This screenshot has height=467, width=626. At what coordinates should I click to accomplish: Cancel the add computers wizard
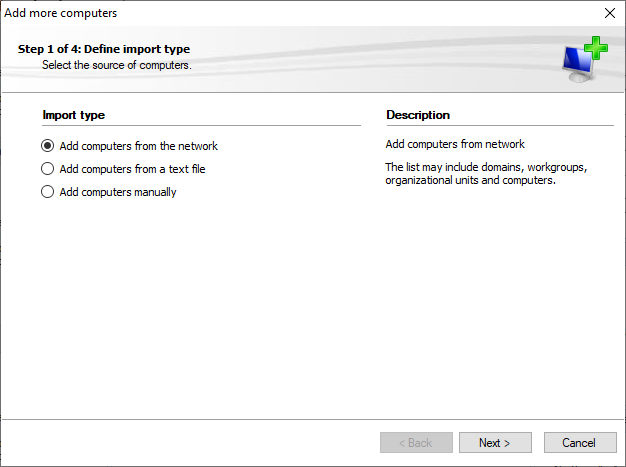point(580,443)
